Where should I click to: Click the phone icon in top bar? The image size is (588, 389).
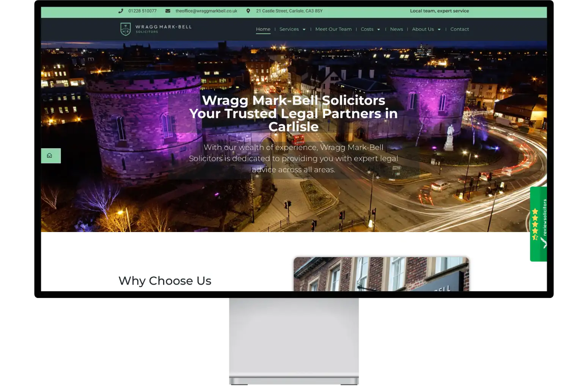click(121, 11)
